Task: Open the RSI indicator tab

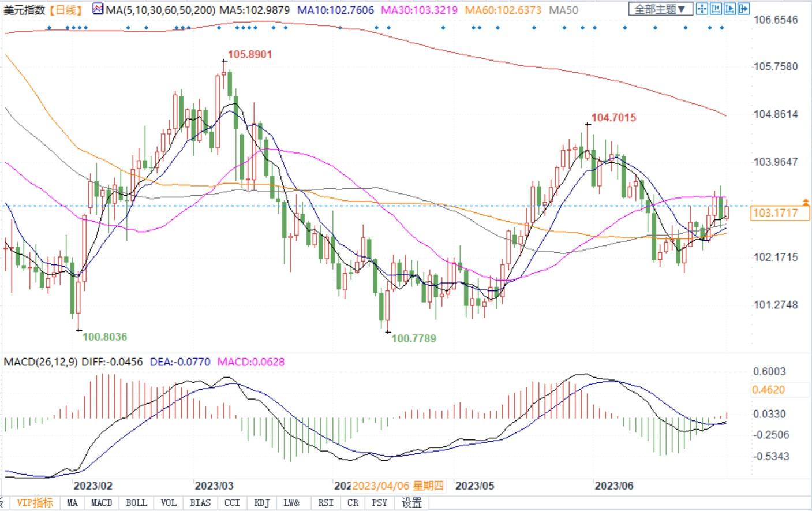Action: [325, 502]
